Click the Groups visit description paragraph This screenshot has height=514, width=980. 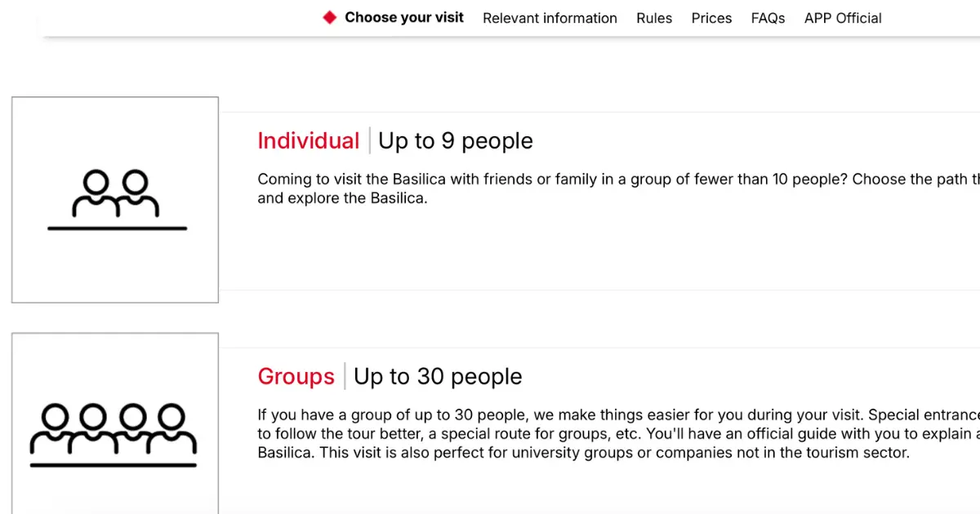[618, 433]
